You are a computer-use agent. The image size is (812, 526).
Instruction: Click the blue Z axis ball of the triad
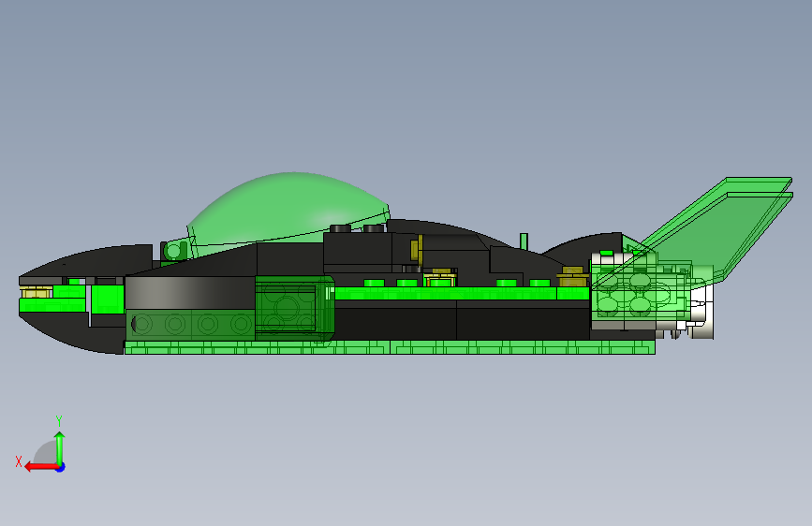61,467
